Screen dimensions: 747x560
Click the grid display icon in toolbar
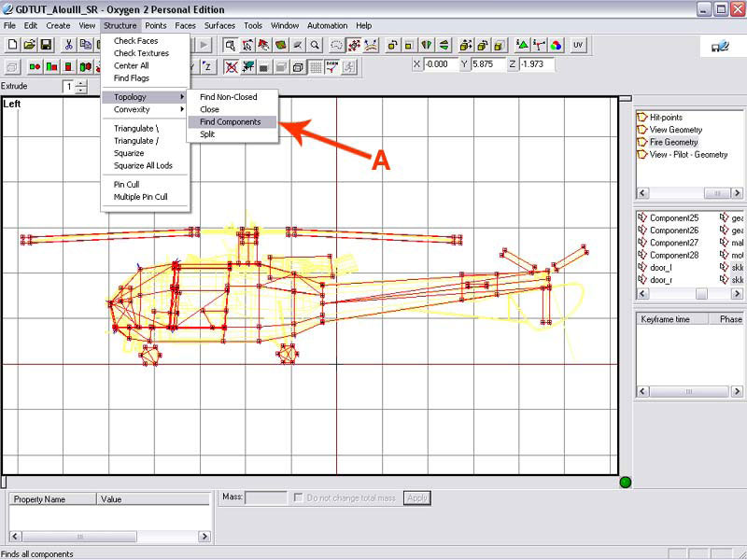click(316, 66)
